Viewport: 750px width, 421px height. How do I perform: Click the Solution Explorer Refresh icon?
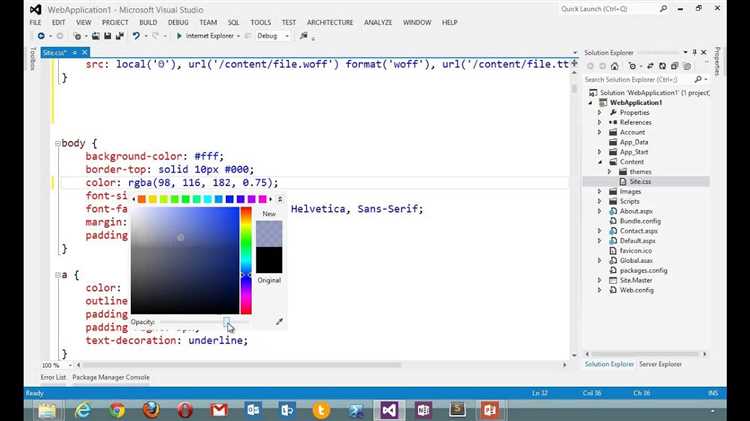coord(662,66)
